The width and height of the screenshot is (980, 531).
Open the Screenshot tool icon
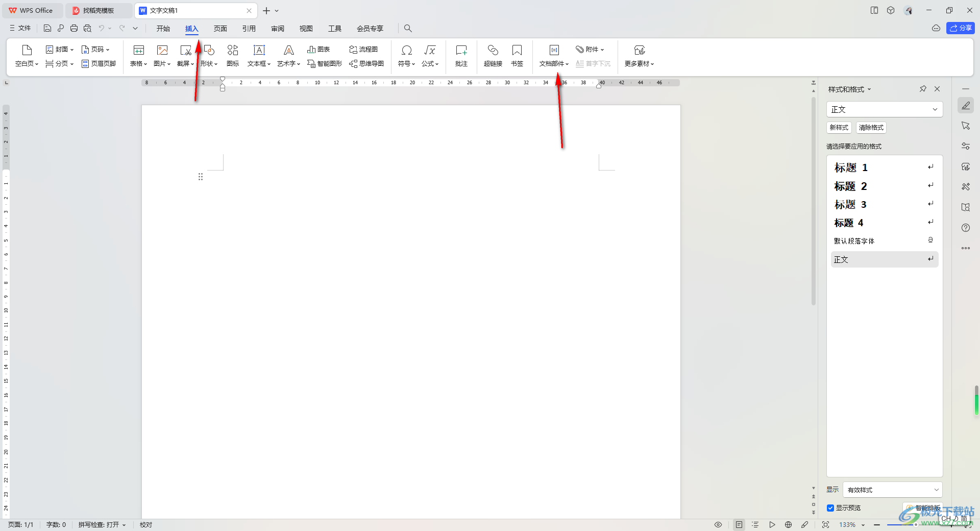(x=186, y=50)
